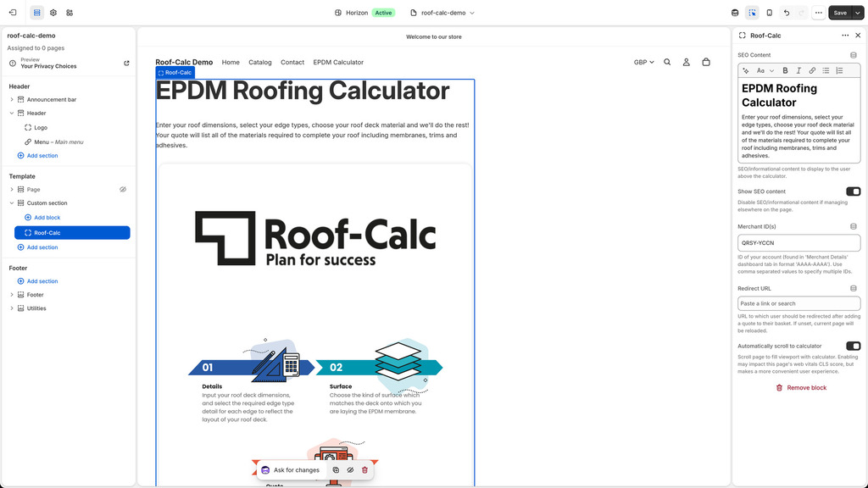Click the dynamic source icon beside Merchant ID(s)
This screenshot has width=868, height=488.
(853, 226)
